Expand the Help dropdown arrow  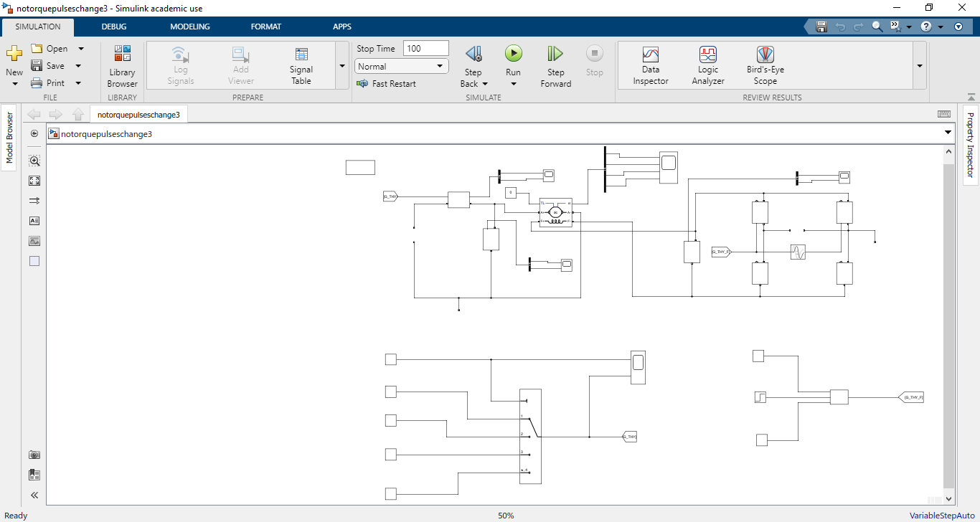pyautogui.click(x=941, y=27)
